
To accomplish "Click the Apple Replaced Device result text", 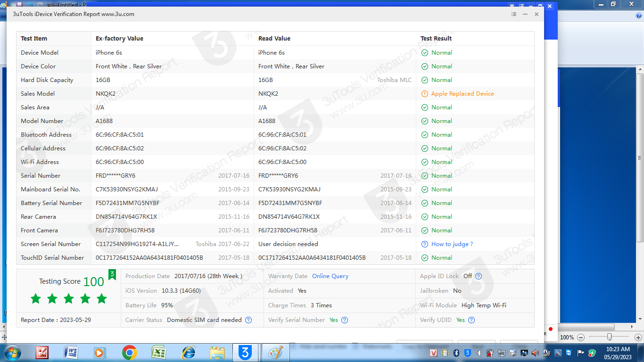I will click(x=462, y=94).
